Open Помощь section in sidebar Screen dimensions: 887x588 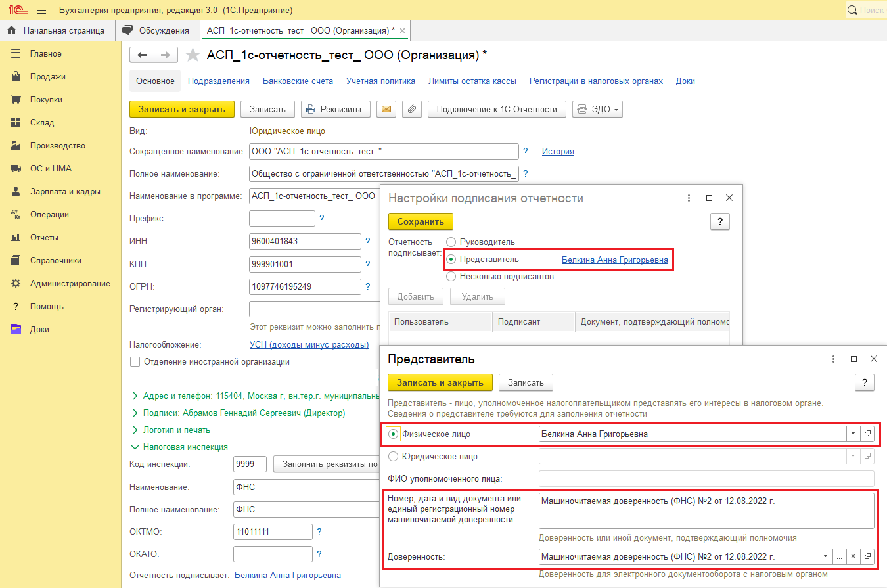pos(46,306)
